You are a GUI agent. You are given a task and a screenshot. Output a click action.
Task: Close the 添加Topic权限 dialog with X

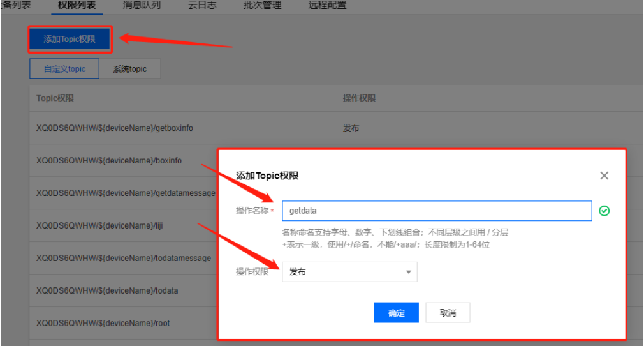[604, 176]
